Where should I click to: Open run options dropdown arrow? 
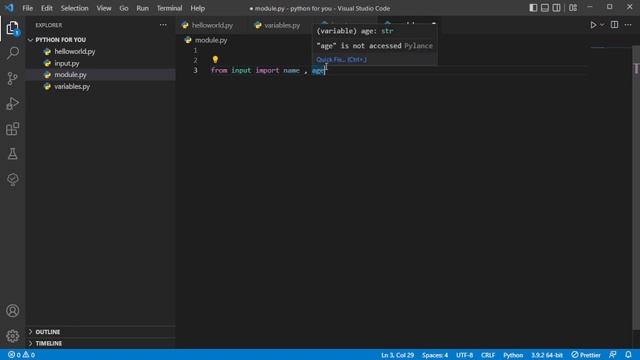coord(602,25)
